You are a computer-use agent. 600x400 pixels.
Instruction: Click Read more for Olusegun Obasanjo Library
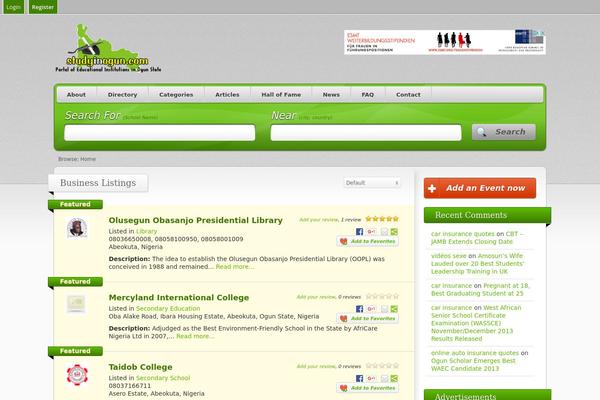[x=235, y=267]
